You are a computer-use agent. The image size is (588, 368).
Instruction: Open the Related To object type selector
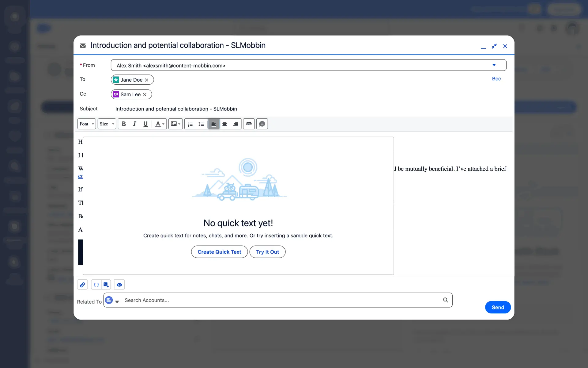pos(112,301)
